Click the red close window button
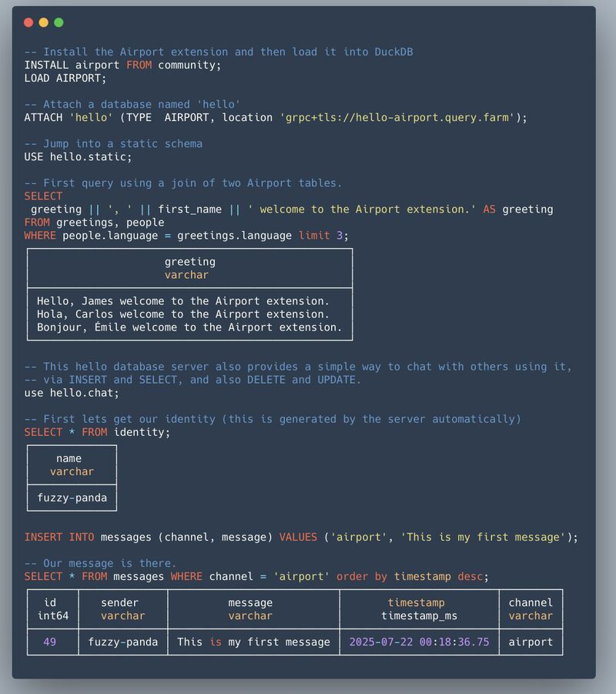Image resolution: width=616 pixels, height=694 pixels. coord(28,22)
